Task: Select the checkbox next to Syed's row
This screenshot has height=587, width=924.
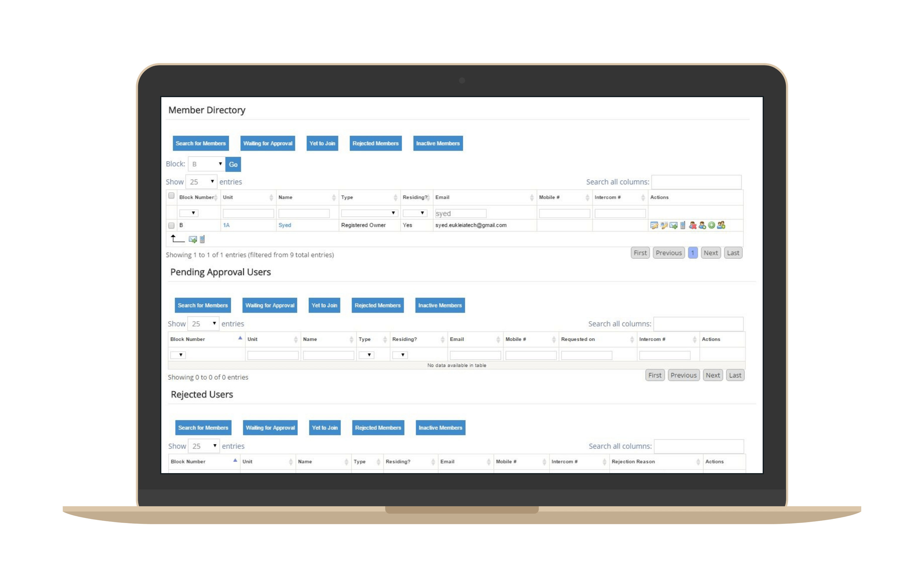Action: coord(171,225)
